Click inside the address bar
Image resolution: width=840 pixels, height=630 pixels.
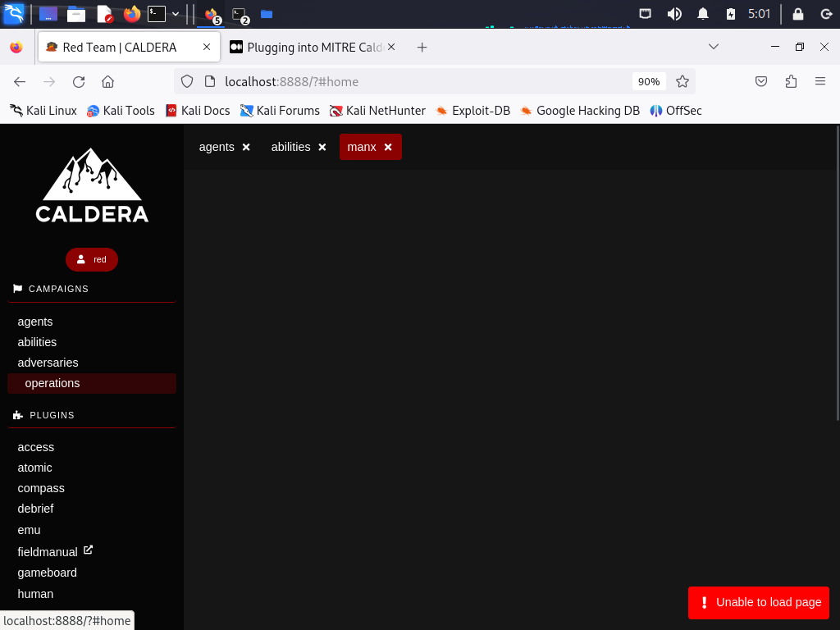[410, 81]
